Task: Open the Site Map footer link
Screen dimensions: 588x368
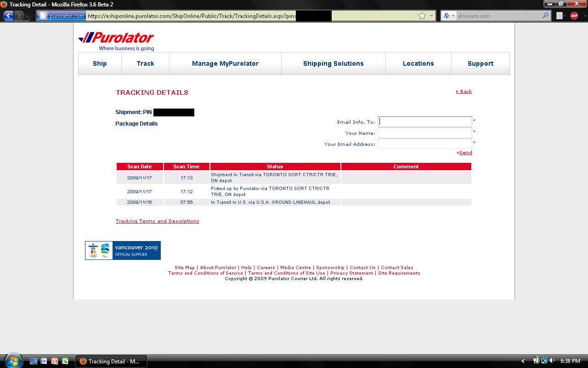Action: pyautogui.click(x=185, y=267)
